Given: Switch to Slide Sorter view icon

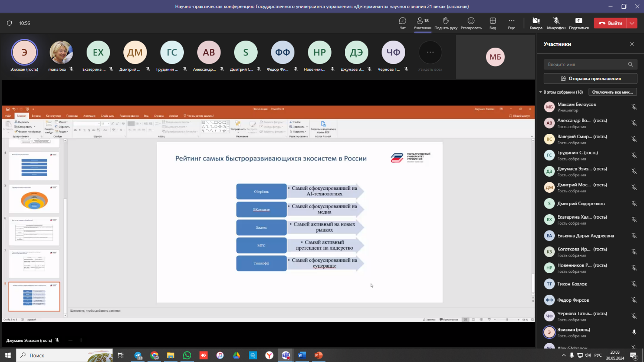Looking at the screenshot, I should (473, 320).
